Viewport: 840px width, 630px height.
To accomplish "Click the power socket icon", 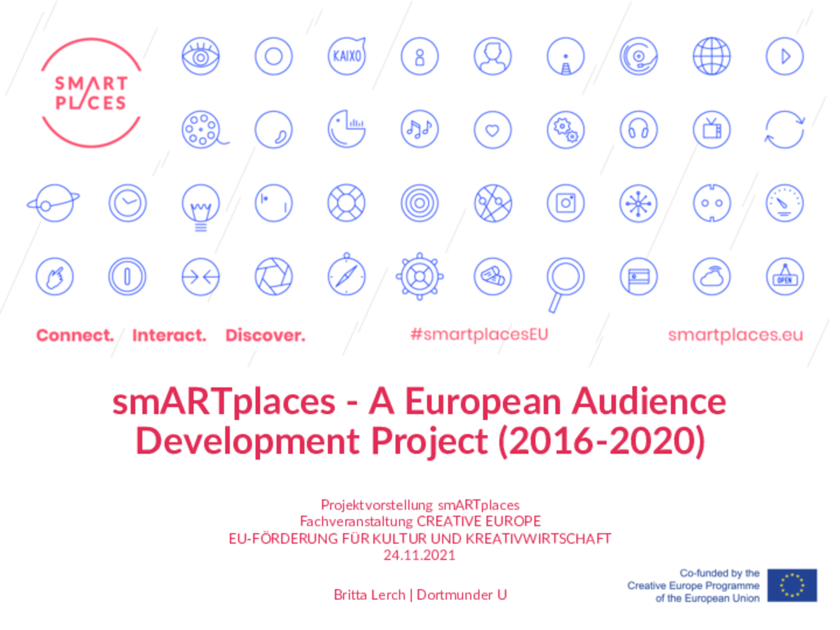I will pos(711,203).
